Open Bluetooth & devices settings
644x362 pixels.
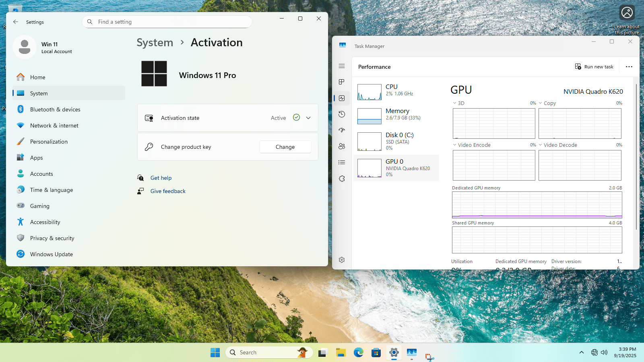(x=69, y=109)
